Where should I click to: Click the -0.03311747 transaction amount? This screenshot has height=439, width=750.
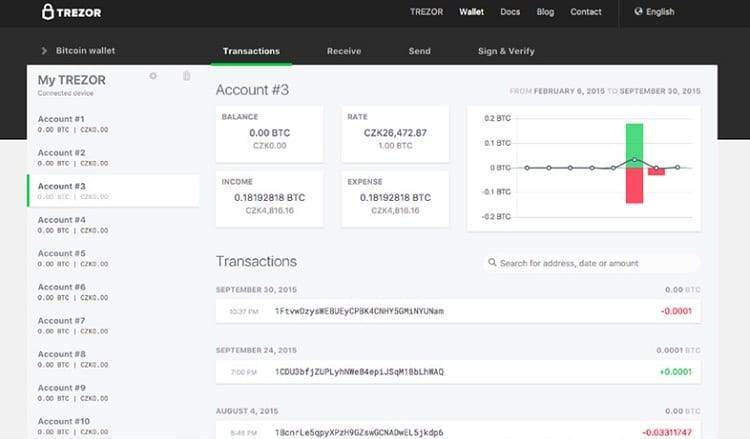coord(667,432)
